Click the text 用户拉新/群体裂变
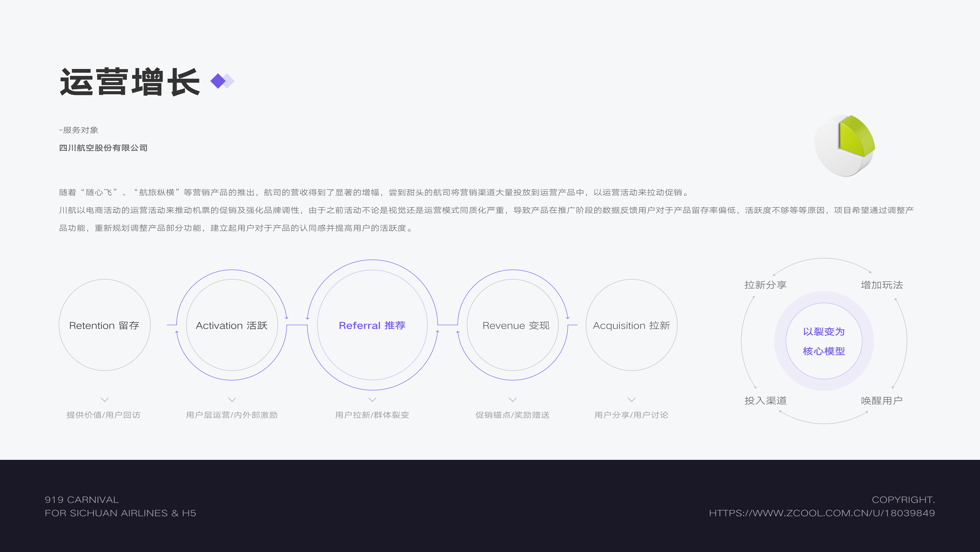 [x=372, y=415]
